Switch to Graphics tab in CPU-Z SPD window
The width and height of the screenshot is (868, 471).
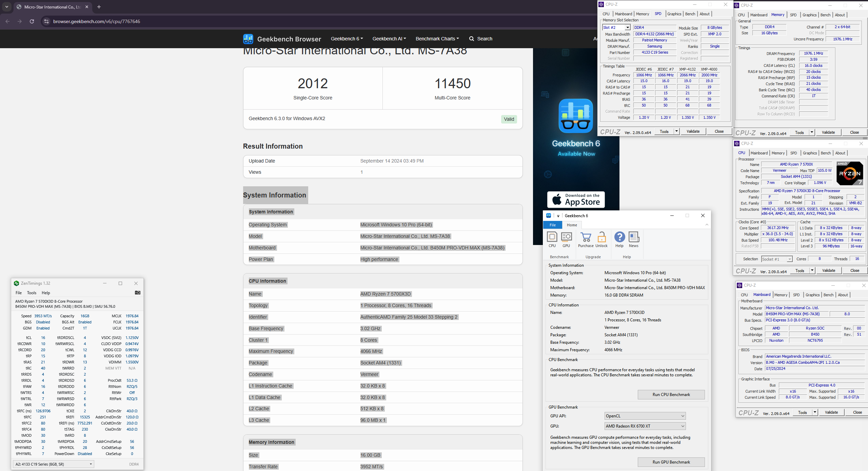[x=674, y=14]
